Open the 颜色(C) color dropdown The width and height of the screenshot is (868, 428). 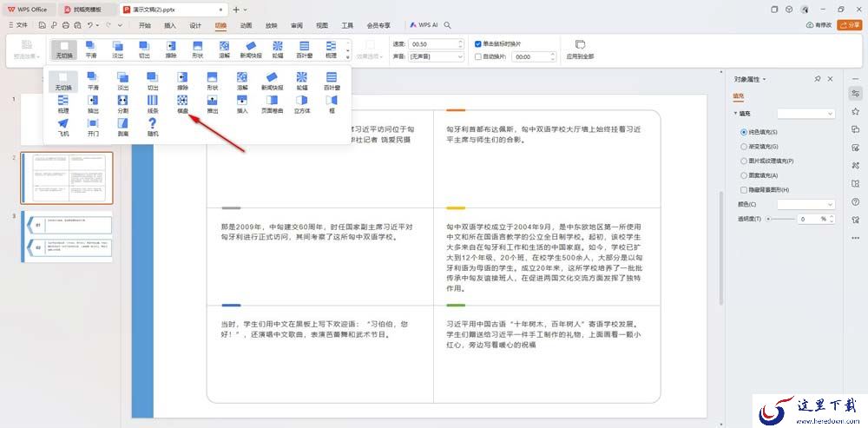click(x=806, y=204)
